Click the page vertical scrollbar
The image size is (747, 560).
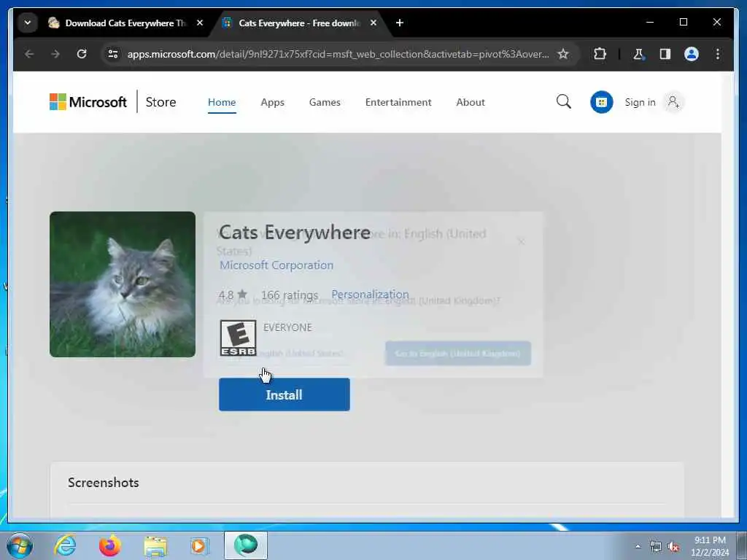(x=727, y=295)
